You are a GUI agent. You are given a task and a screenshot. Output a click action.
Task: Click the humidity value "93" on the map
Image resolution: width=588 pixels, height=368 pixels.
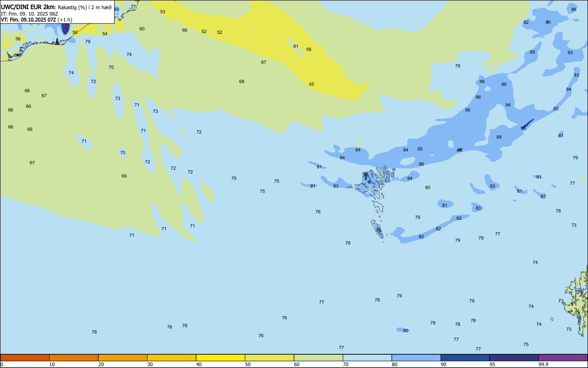coord(523,128)
